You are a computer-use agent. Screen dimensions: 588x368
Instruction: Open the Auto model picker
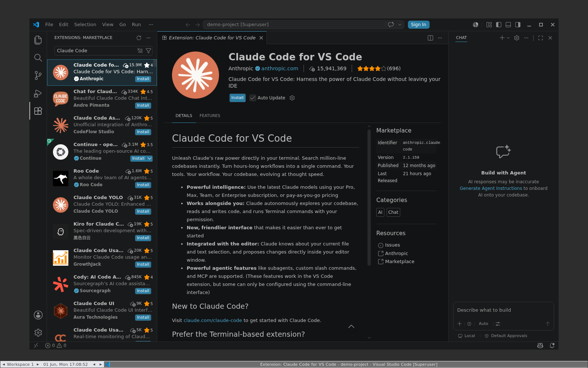[x=483, y=324]
